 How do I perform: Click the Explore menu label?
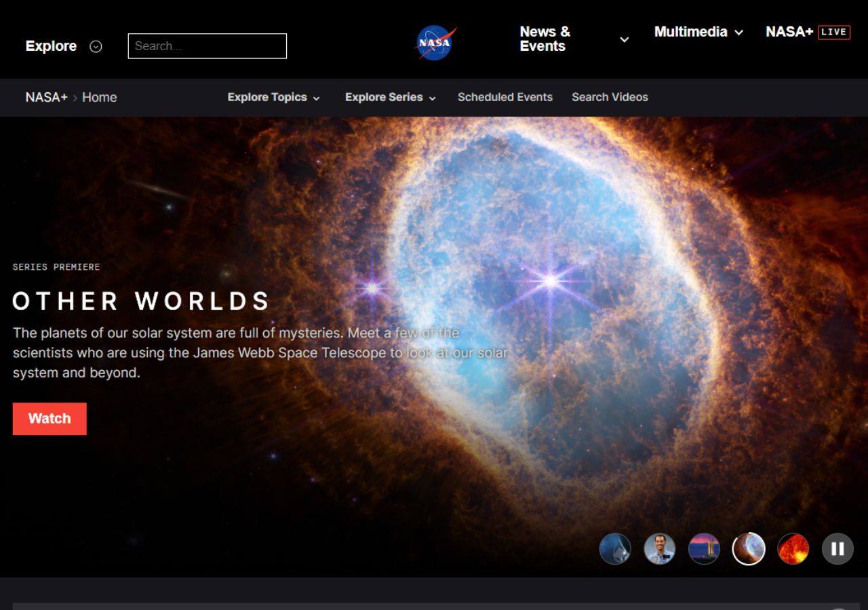click(50, 46)
